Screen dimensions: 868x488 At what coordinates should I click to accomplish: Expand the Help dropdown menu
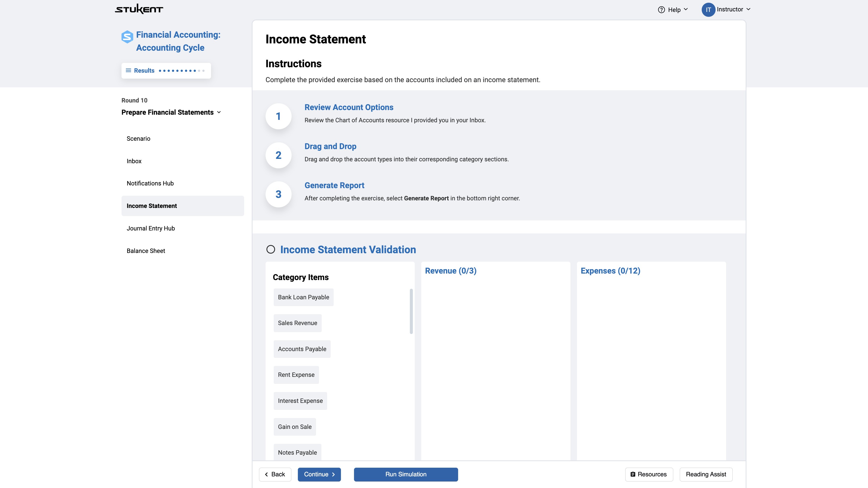685,9
